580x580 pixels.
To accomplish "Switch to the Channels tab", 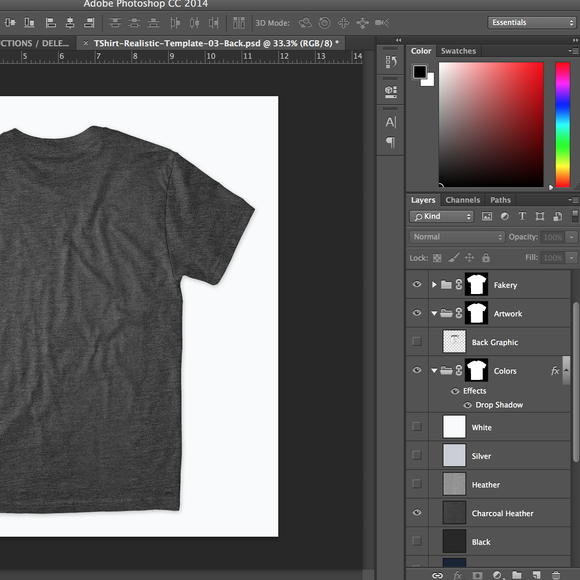I will click(x=463, y=200).
